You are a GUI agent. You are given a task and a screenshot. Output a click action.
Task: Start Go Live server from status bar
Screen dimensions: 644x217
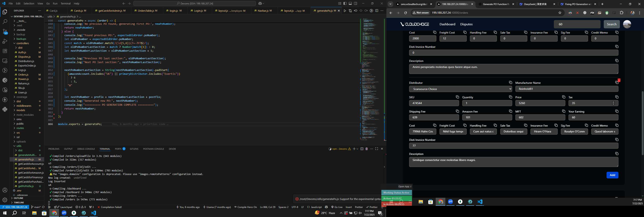[x=337, y=207]
